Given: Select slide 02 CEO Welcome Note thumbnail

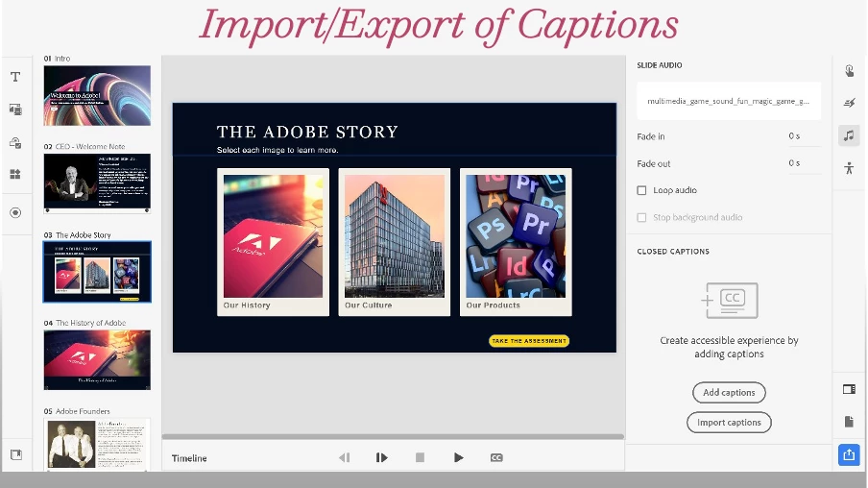Looking at the screenshot, I should point(97,183).
